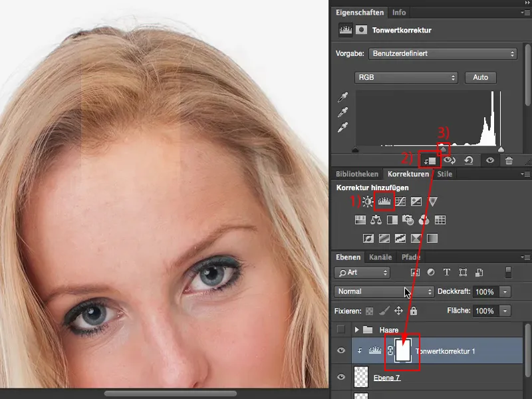This screenshot has width=532, height=399.
Task: Click the clip to layer icon
Action: (x=430, y=160)
